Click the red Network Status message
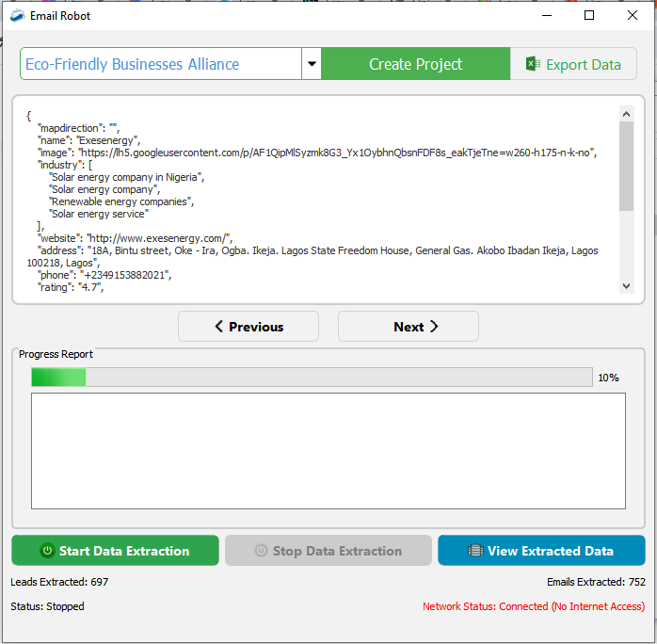The image size is (657, 644). pos(534,606)
